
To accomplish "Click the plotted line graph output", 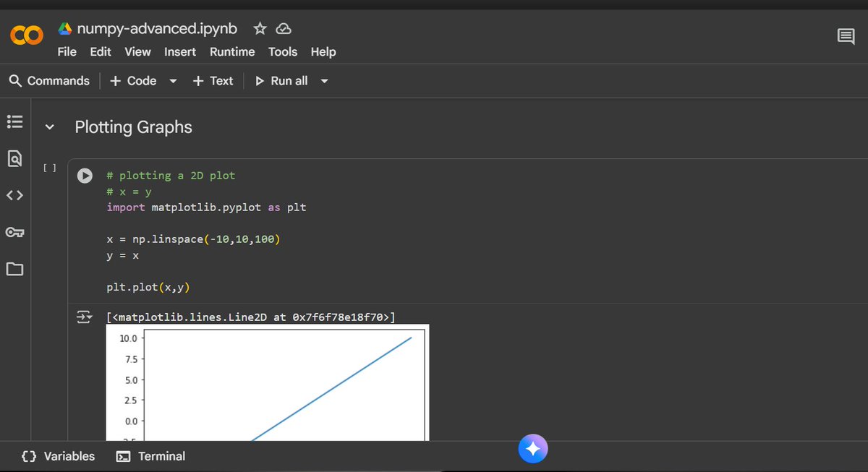I will [268, 382].
